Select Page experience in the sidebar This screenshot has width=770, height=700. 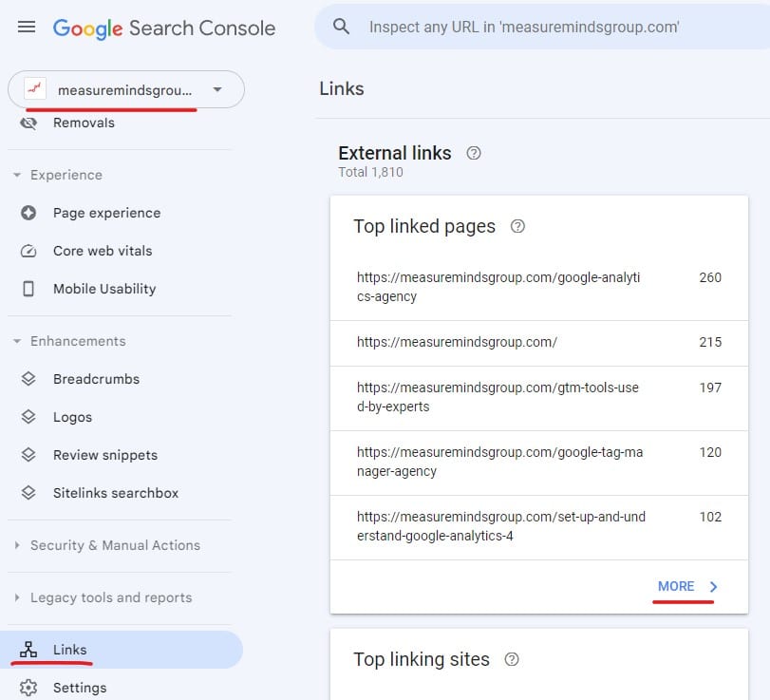pyautogui.click(x=104, y=213)
